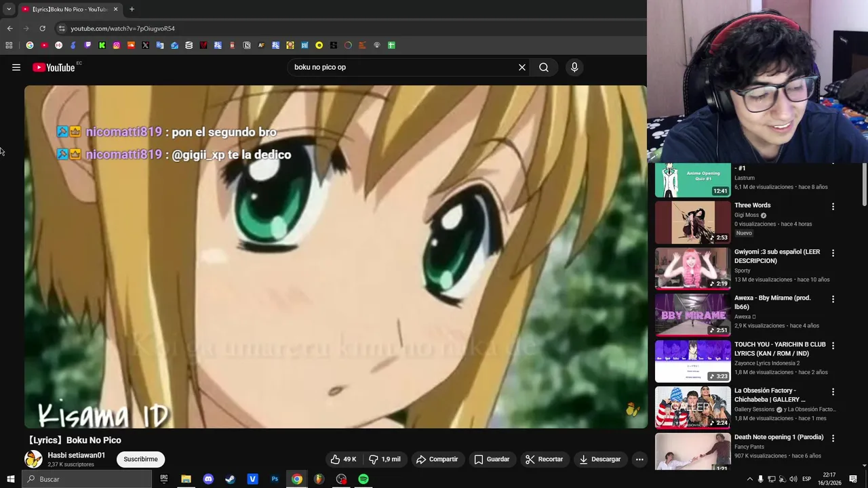Image resolution: width=868 pixels, height=488 pixels.
Task: Open the Instagram bookmark icon
Action: coord(117,45)
